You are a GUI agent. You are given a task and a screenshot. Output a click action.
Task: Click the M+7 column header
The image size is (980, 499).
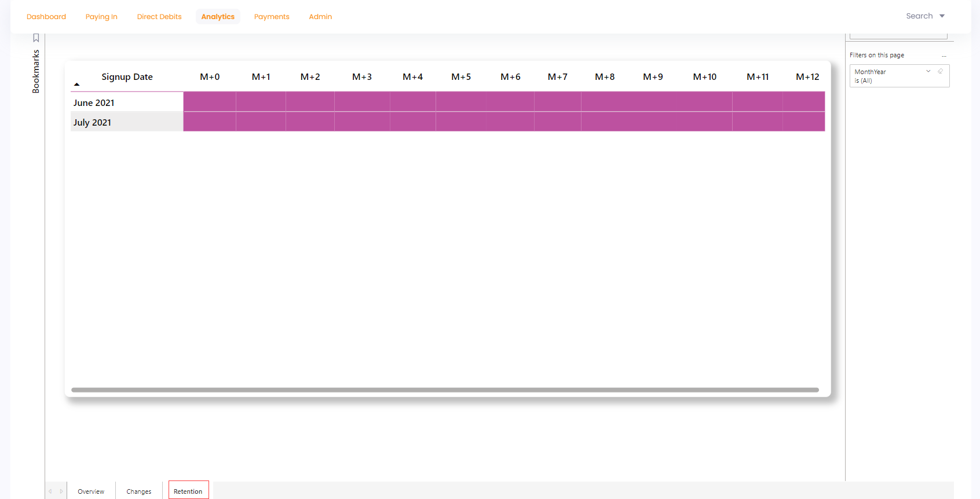tap(558, 77)
